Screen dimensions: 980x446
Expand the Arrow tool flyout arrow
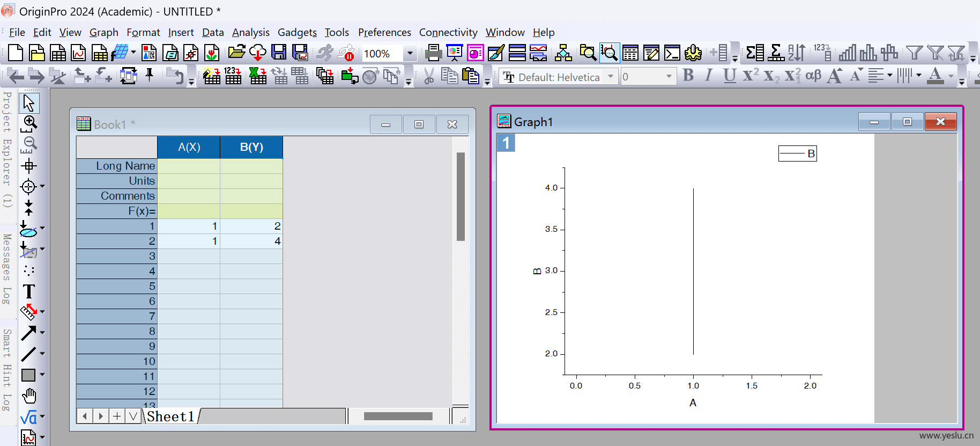pos(42,333)
